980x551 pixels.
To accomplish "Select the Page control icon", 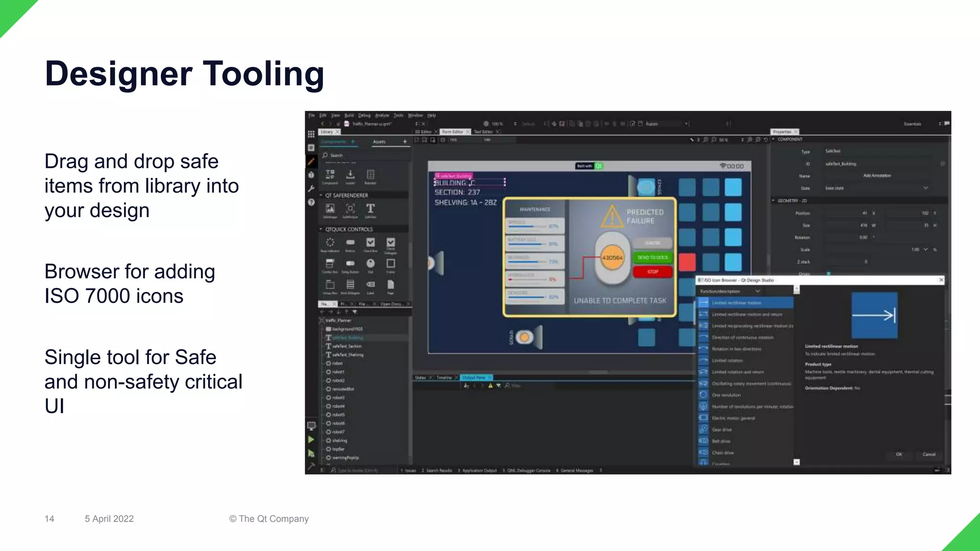I will tap(390, 285).
